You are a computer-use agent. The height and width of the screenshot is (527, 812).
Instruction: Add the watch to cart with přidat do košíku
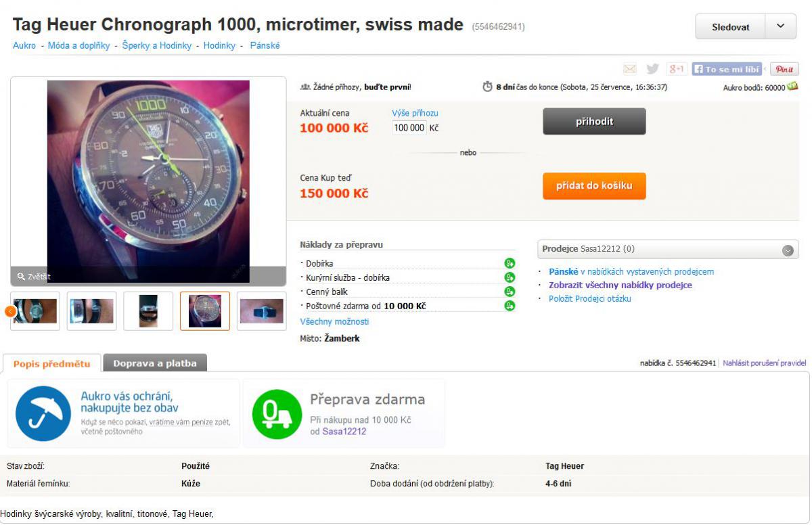[x=594, y=186]
